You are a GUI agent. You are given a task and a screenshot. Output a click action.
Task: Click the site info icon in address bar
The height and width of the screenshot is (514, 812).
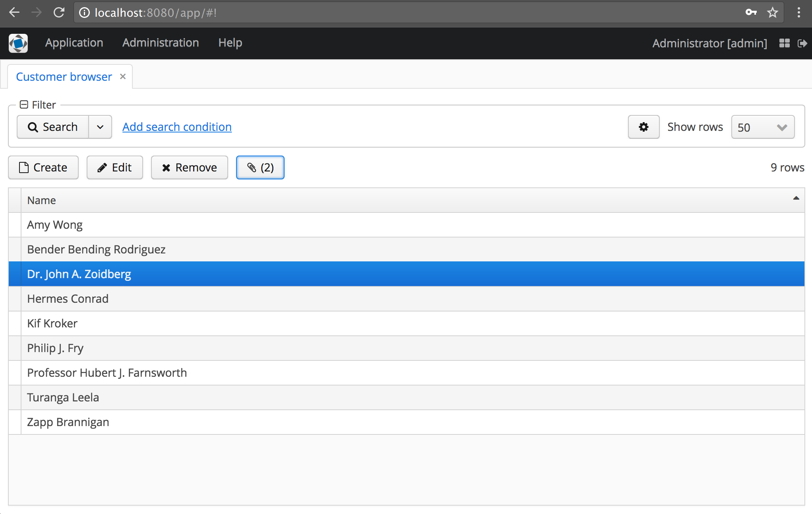pos(84,13)
